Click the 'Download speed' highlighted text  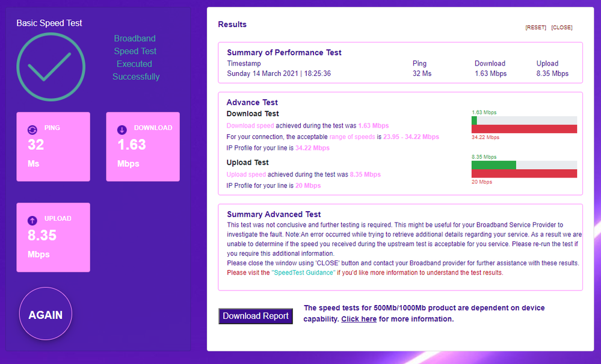(250, 126)
